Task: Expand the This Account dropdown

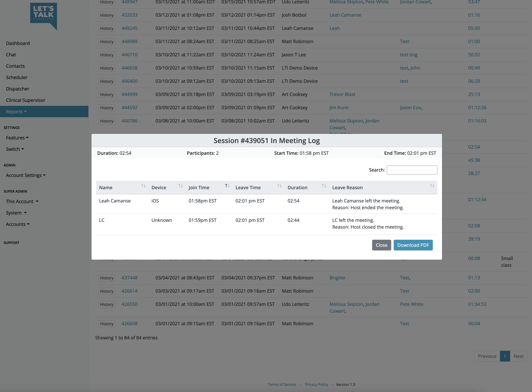Action: click(x=22, y=201)
